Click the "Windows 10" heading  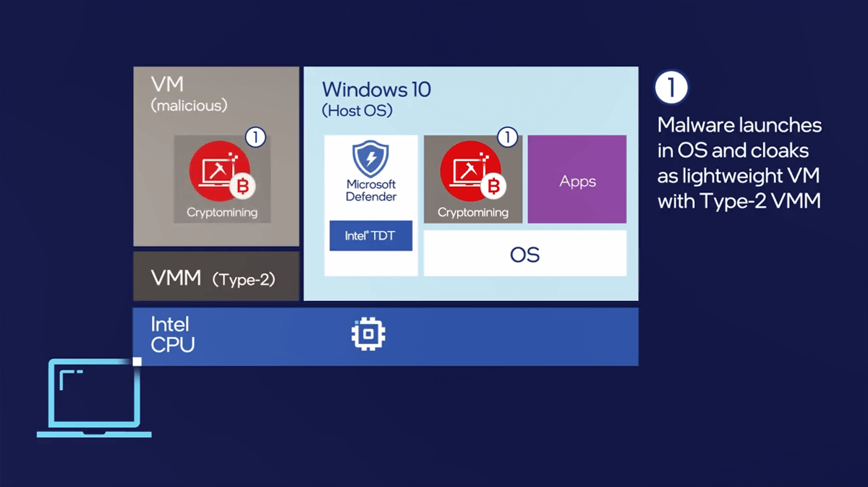(x=376, y=90)
